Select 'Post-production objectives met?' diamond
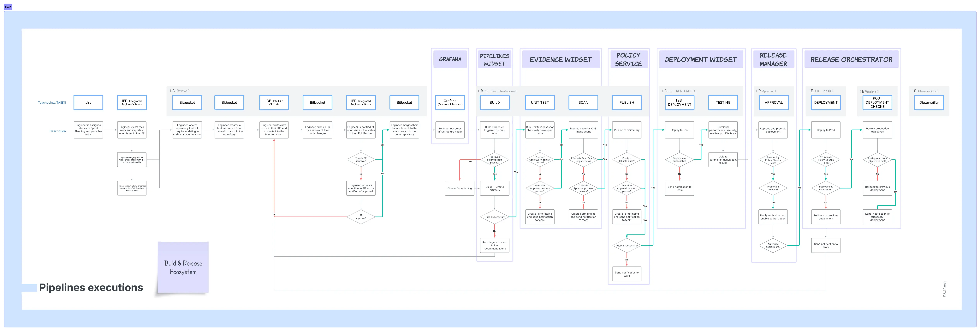This screenshot has height=331, width=980. [877, 160]
